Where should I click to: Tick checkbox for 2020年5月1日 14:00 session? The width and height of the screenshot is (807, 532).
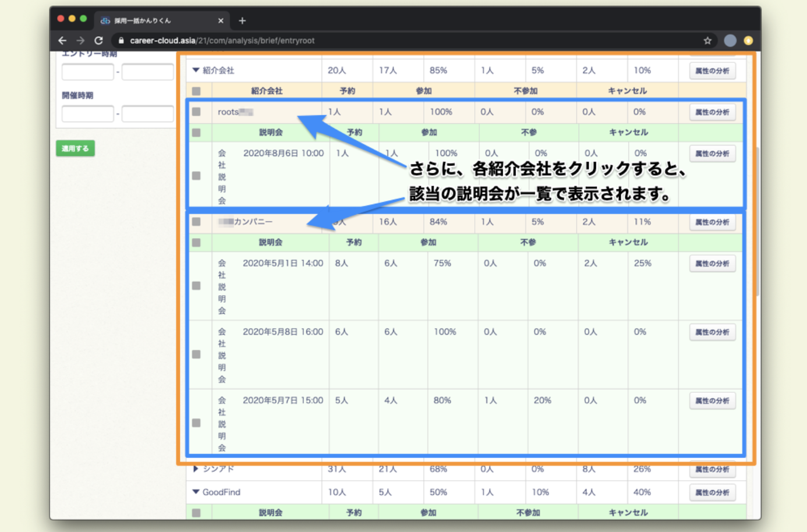tap(196, 286)
